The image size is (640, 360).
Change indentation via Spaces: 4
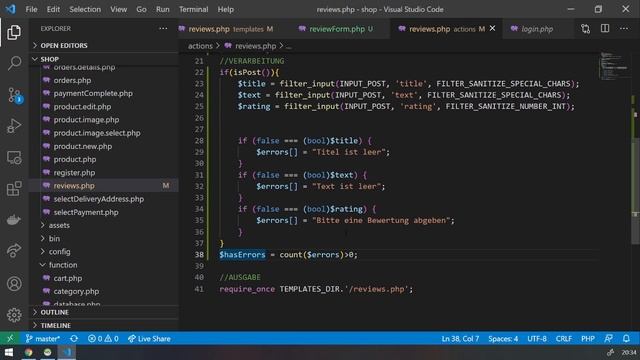tap(503, 339)
